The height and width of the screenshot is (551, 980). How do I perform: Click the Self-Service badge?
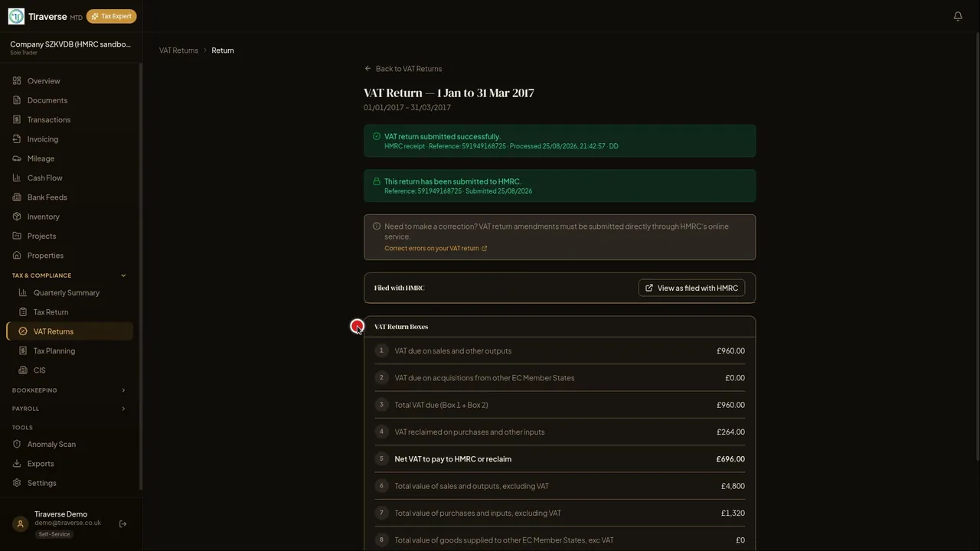pyautogui.click(x=54, y=534)
